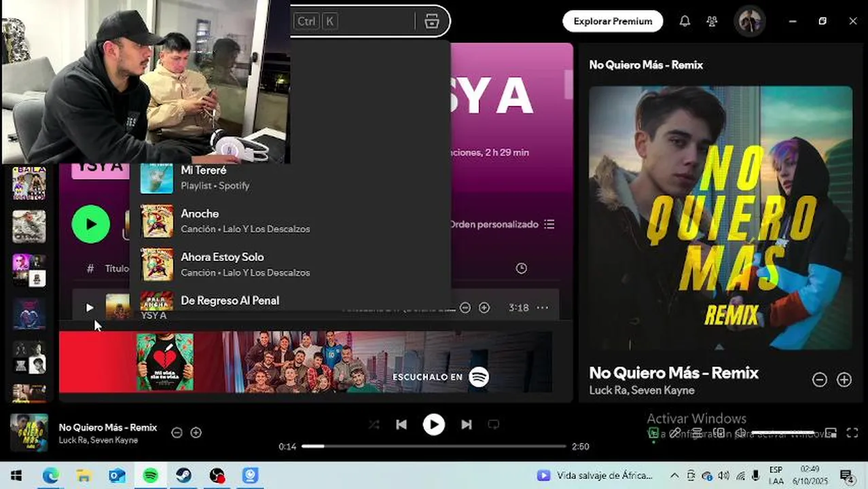This screenshot has height=489, width=868.
Task: Click plus icon beside bottom bar song title
Action: [x=196, y=433]
